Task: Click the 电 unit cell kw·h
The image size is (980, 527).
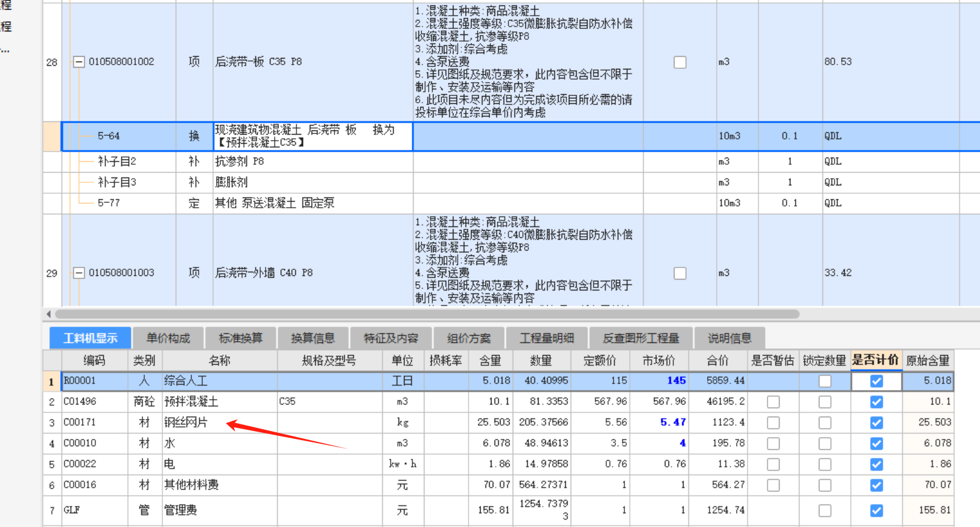Action: 403,464
